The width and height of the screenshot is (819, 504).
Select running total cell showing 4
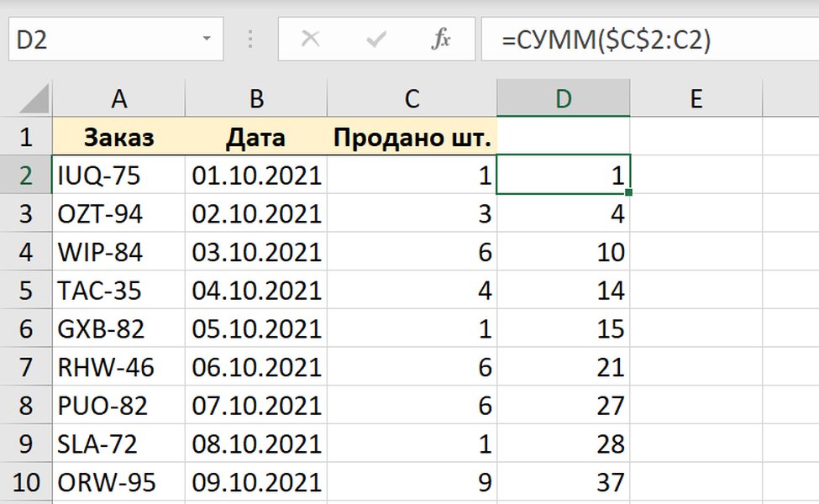pyautogui.click(x=563, y=213)
